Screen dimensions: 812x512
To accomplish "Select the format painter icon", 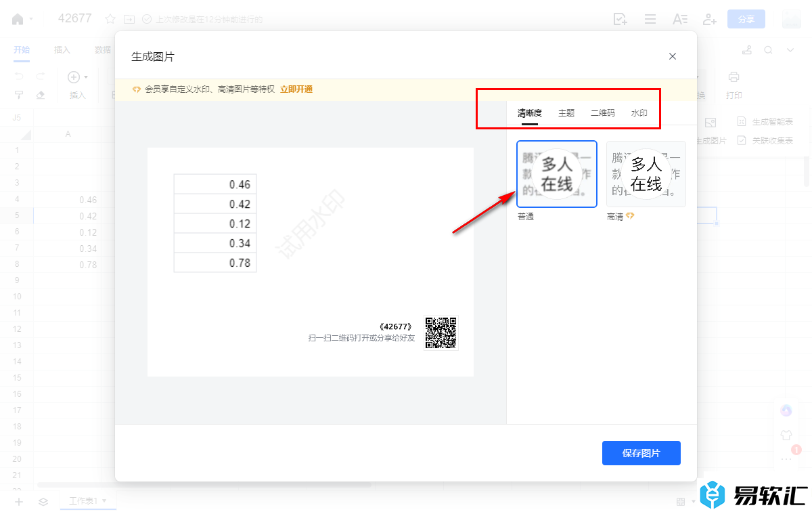I will tap(19, 95).
